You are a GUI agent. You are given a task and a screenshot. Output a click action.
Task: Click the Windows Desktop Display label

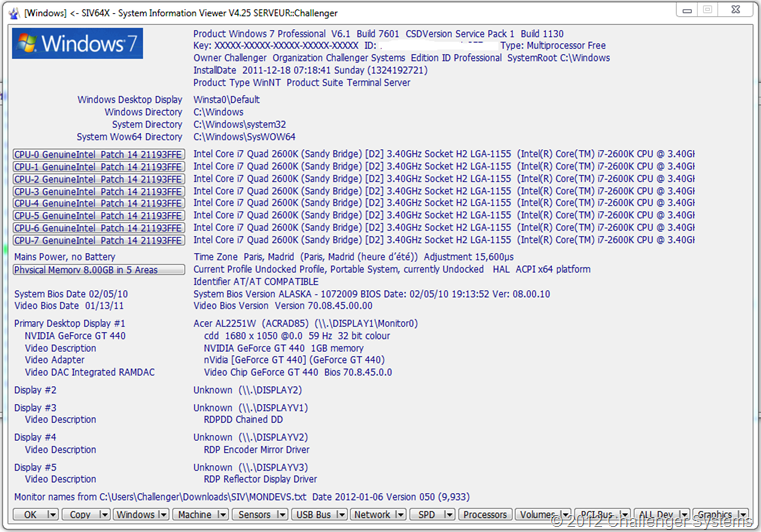tap(130, 100)
